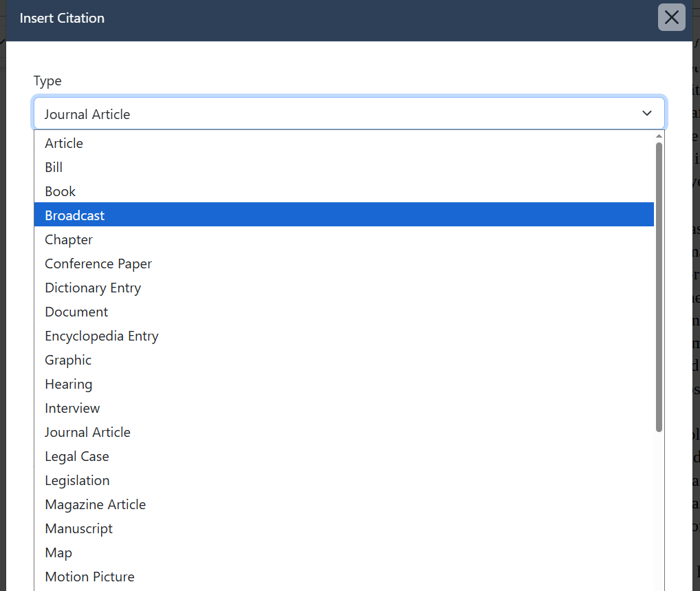
Task: Pick Dictionary Entry from list
Action: click(93, 288)
